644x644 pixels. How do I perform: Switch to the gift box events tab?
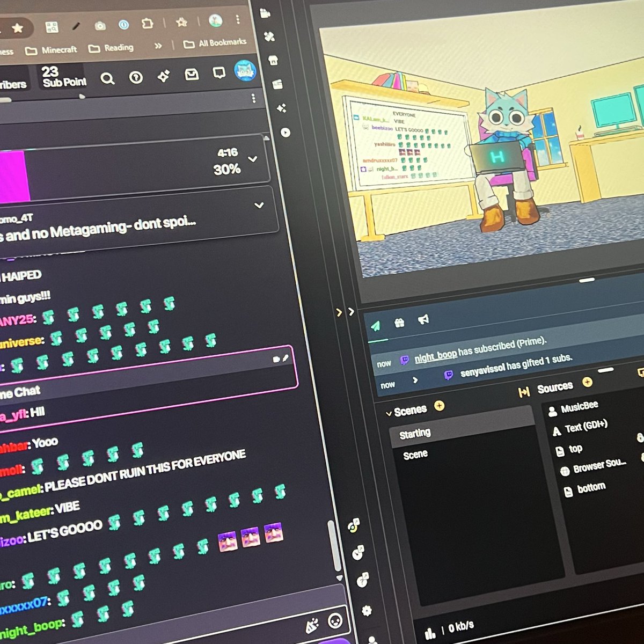(x=399, y=323)
